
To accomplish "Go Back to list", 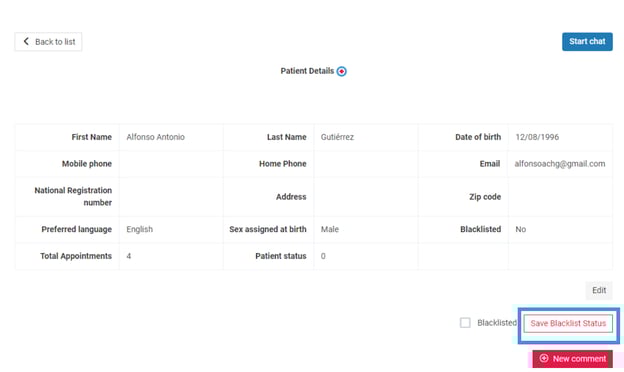I will coord(48,41).
